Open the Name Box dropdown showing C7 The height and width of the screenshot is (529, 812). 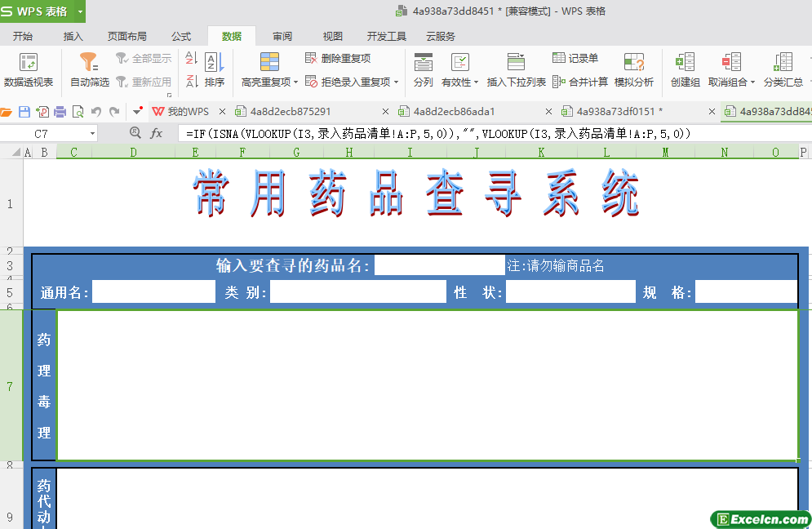(92, 134)
